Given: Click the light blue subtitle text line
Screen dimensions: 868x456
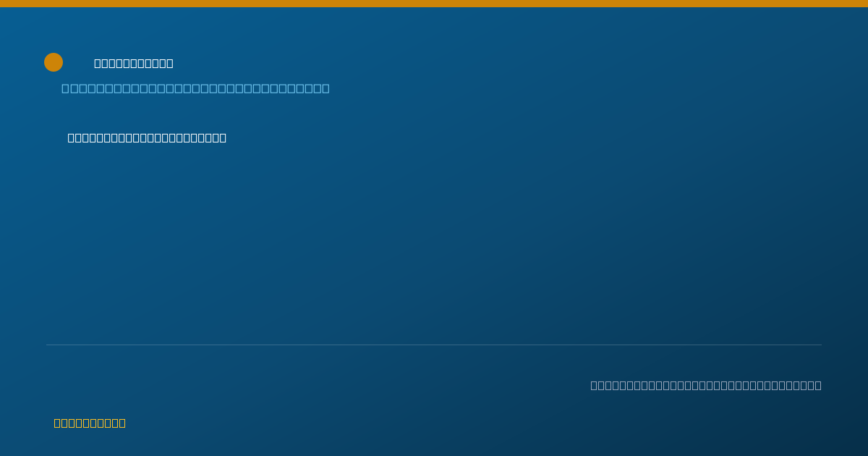Looking at the screenshot, I should click(x=195, y=88).
